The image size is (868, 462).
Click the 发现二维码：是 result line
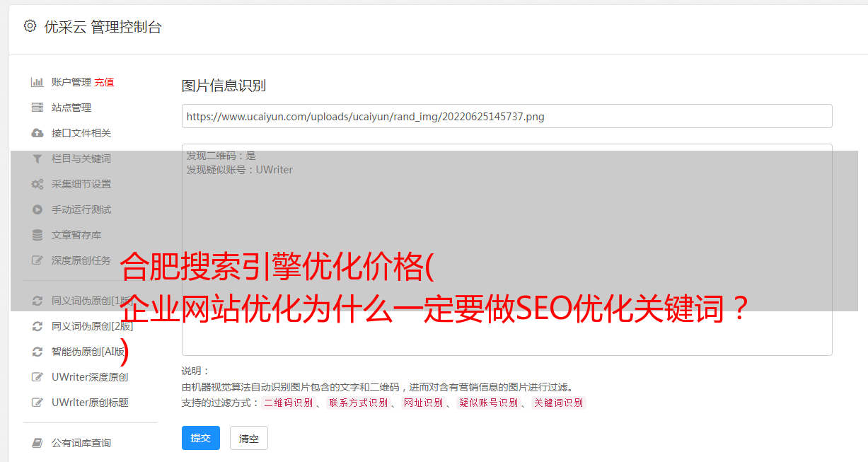tap(221, 156)
